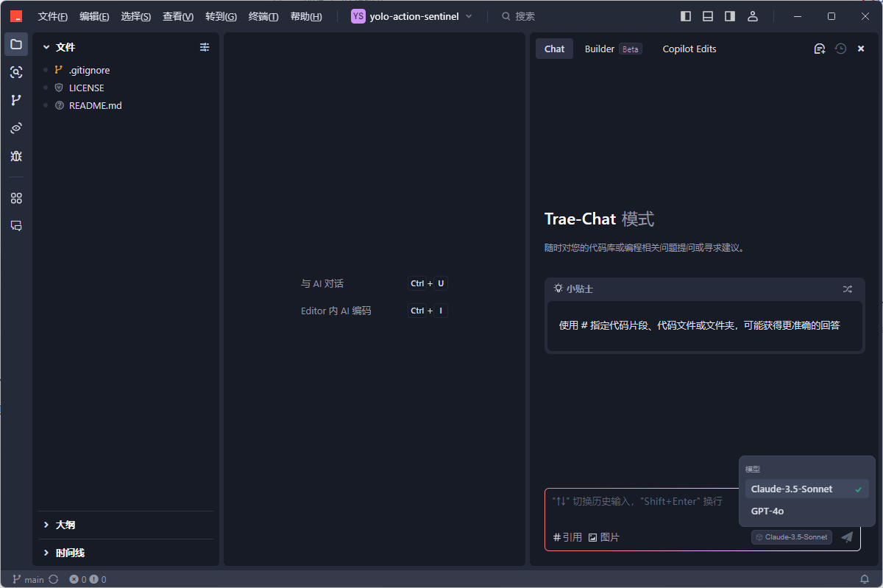This screenshot has height=588, width=883.
Task: Switch to the Chat tab
Action: tap(554, 49)
